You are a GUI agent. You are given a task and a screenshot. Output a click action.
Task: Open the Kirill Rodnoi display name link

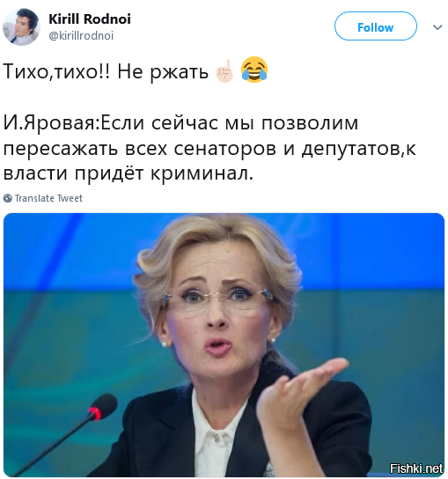(90, 19)
